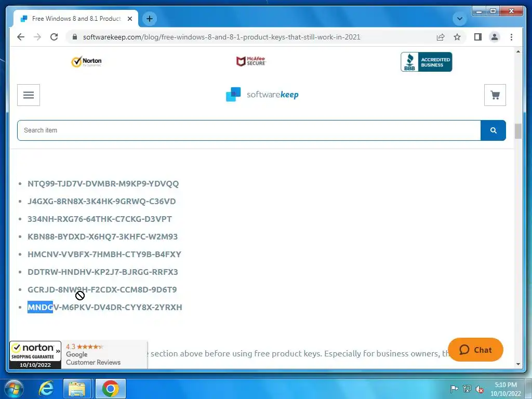Open the Chrome side panel
This screenshot has width=532, height=399.
pyautogui.click(x=478, y=37)
